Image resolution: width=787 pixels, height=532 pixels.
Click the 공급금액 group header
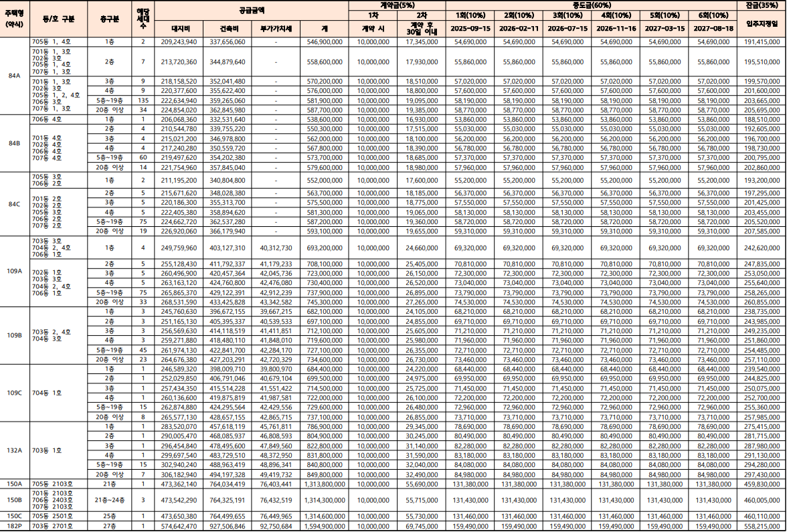[252, 10]
